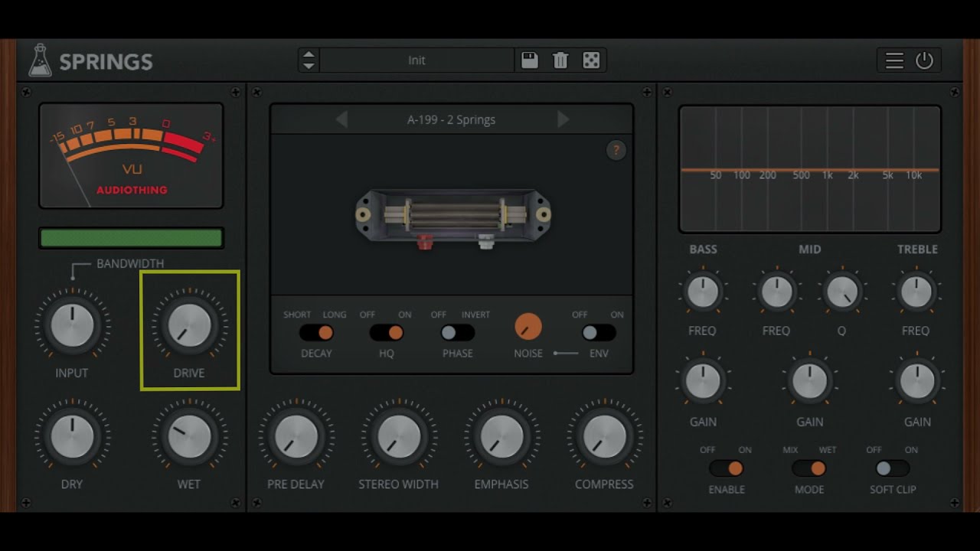Click the BANDWIDTH label

(130, 263)
